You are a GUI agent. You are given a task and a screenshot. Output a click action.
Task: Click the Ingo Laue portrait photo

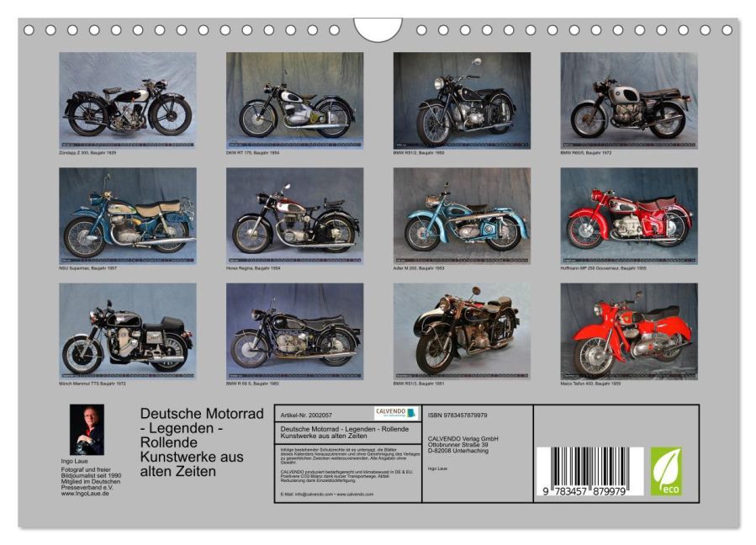pos(87,430)
